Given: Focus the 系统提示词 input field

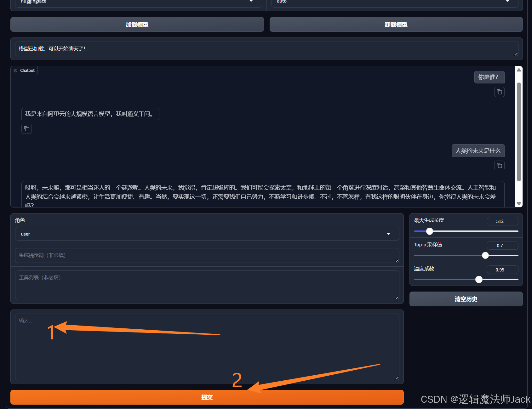Looking at the screenshot, I should point(207,255).
